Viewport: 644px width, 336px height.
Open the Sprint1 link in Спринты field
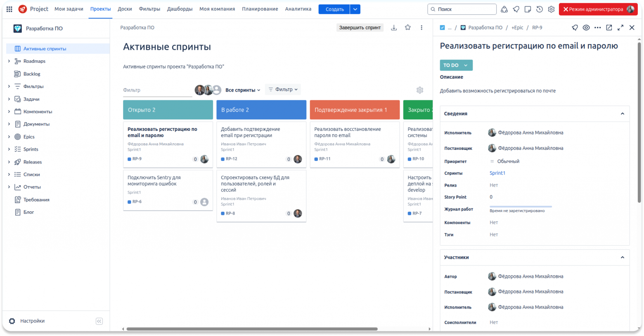click(497, 173)
